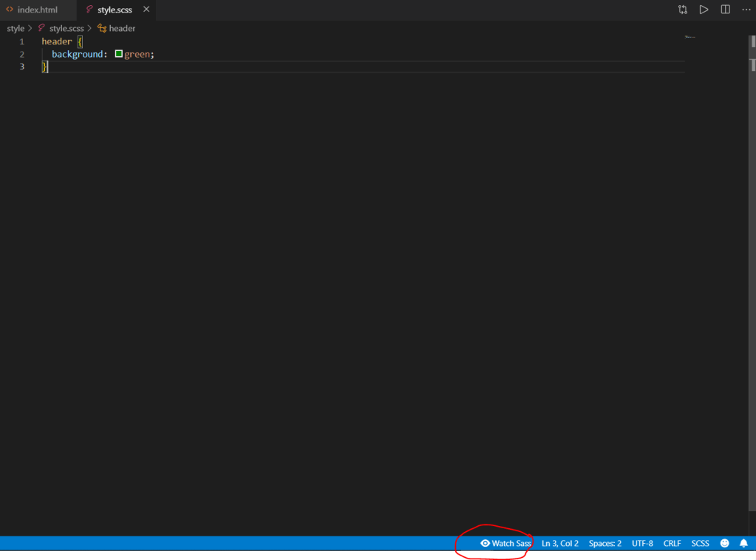Click Ln 3, Col 2 to go to line
The image size is (756, 560).
pos(559,543)
